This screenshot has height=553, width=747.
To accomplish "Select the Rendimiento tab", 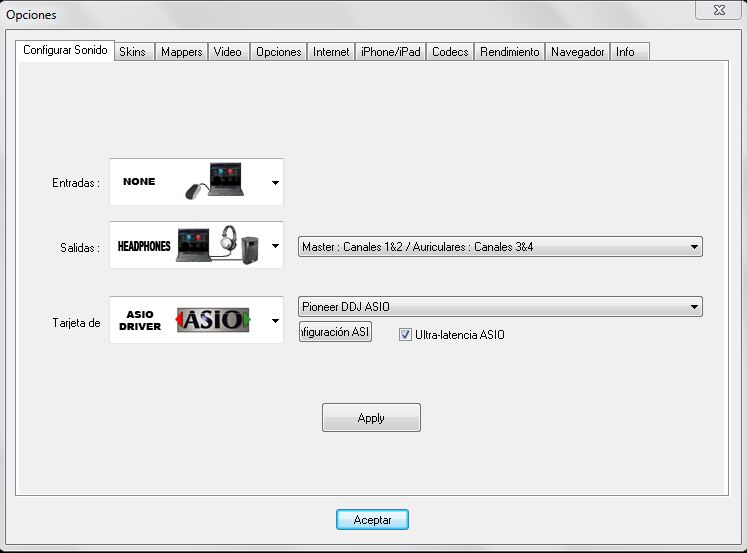I will (510, 52).
